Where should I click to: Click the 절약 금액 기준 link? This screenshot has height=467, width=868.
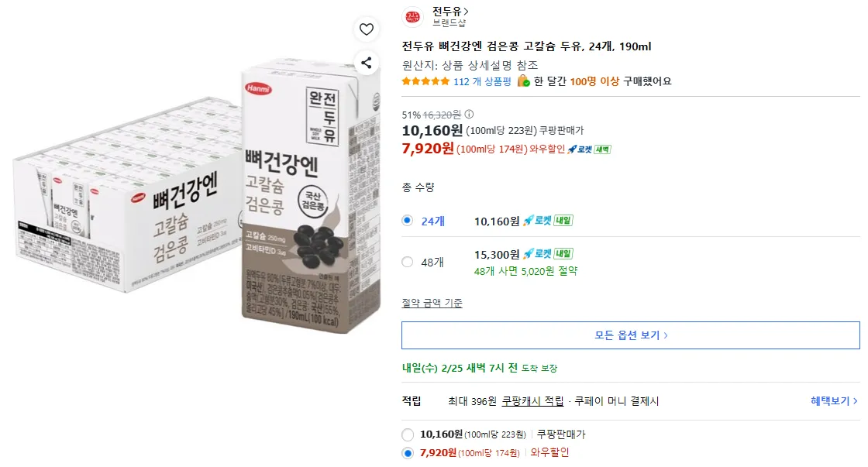432,303
